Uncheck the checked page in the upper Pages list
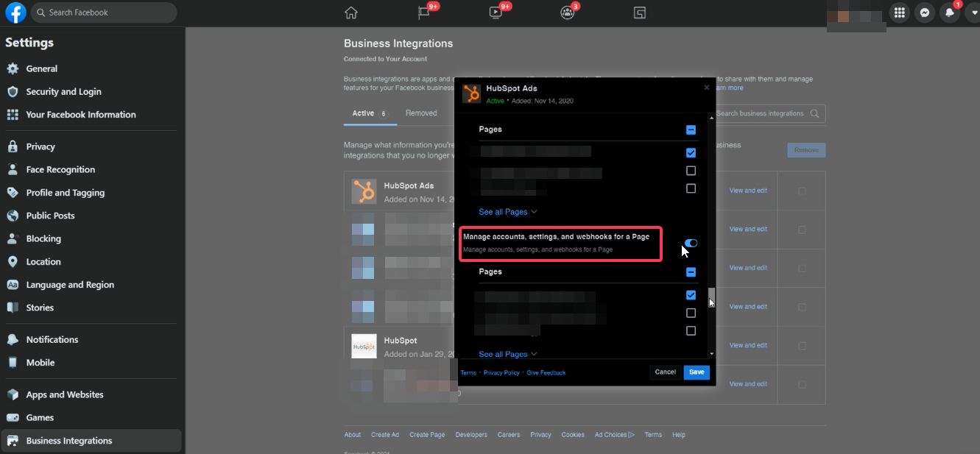 [691, 153]
